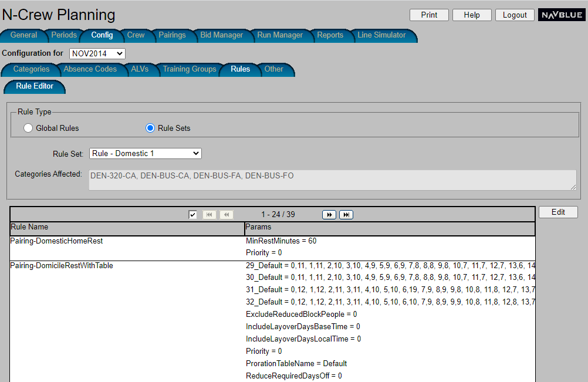Click the 31_Default parameter line
Image resolution: width=588 pixels, height=382 pixels.
pyautogui.click(x=390, y=290)
